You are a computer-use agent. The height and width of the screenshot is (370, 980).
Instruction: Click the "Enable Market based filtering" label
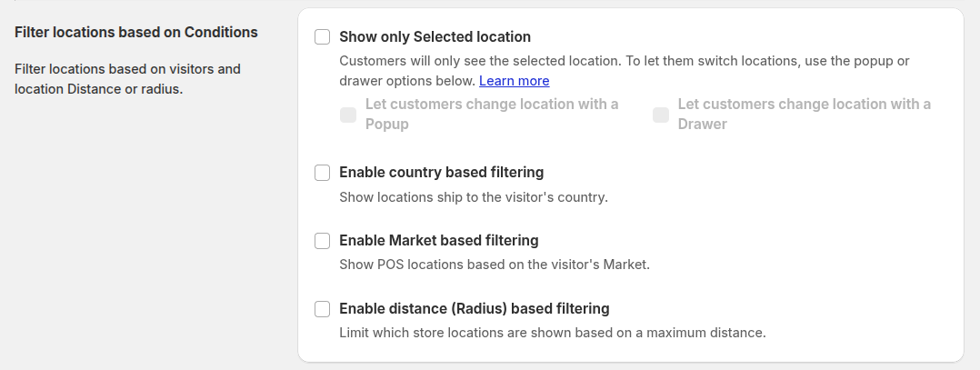coord(438,241)
